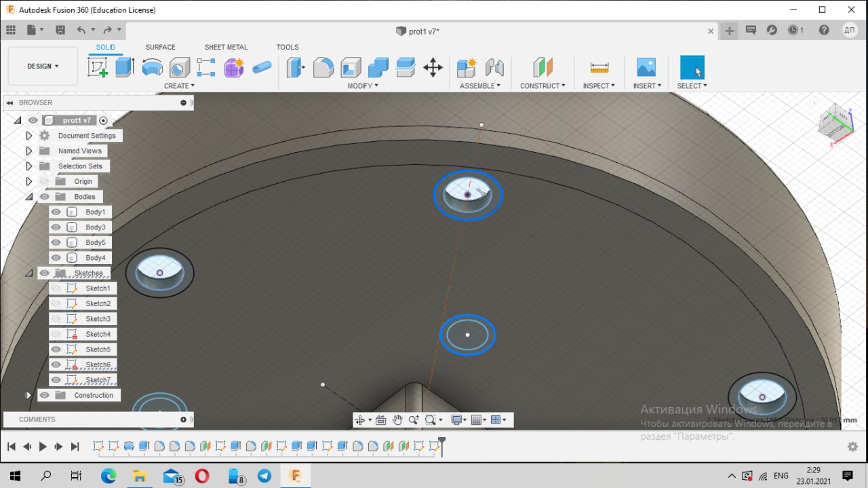Viewport: 868px width, 488px height.
Task: Select the Rectangular Pattern tool
Action: coord(206,67)
